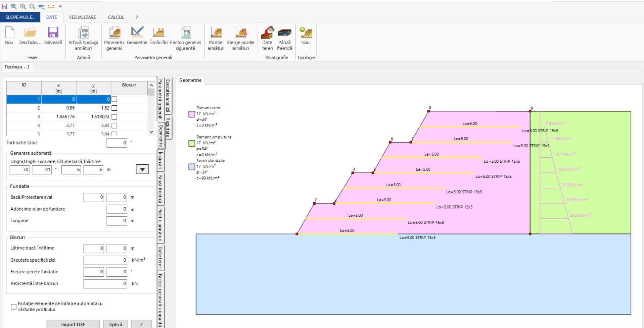Open the quick access toolbar dropdown
Image resolution: width=644 pixels, height=328 pixels.
[60, 6]
